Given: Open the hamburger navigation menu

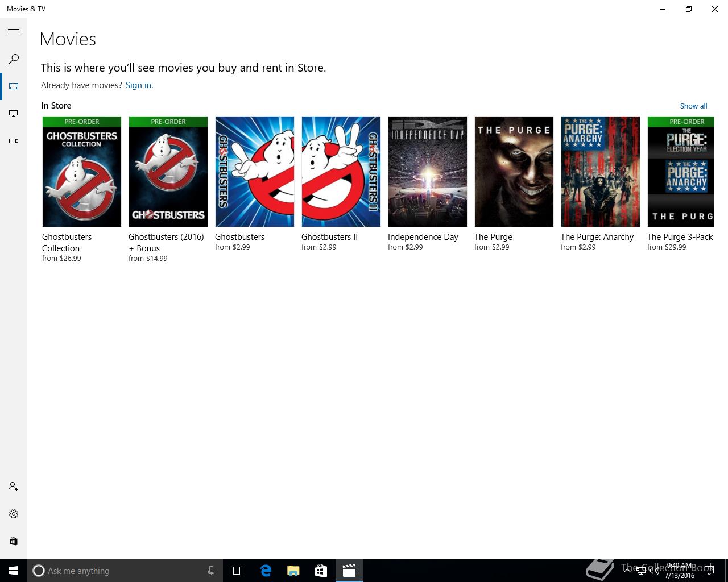Looking at the screenshot, I should (x=14, y=32).
